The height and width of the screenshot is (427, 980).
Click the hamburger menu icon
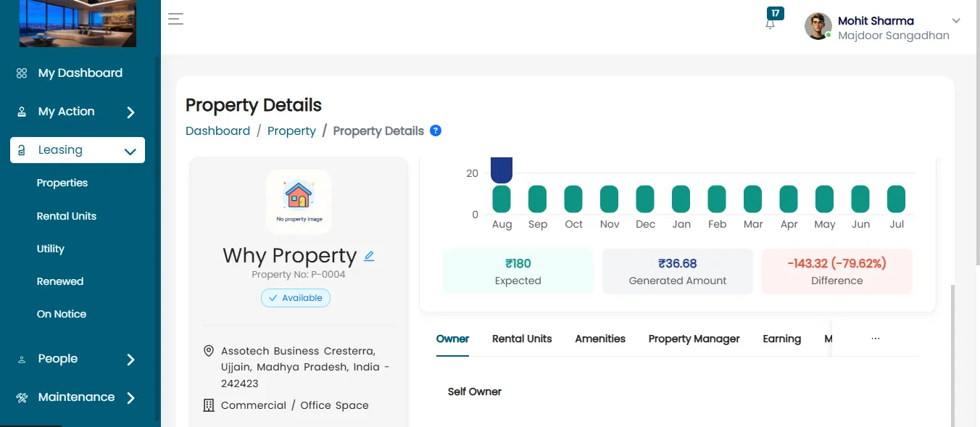(175, 20)
